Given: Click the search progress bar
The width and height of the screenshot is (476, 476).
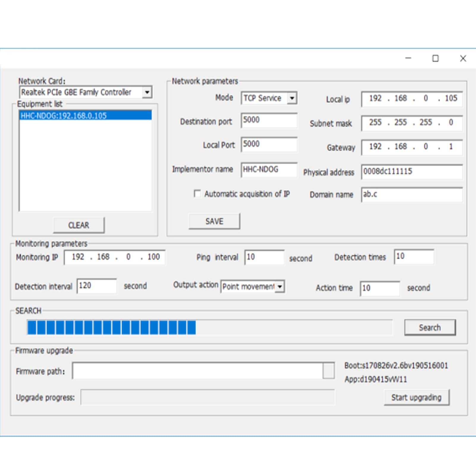Looking at the screenshot, I should pos(210,327).
